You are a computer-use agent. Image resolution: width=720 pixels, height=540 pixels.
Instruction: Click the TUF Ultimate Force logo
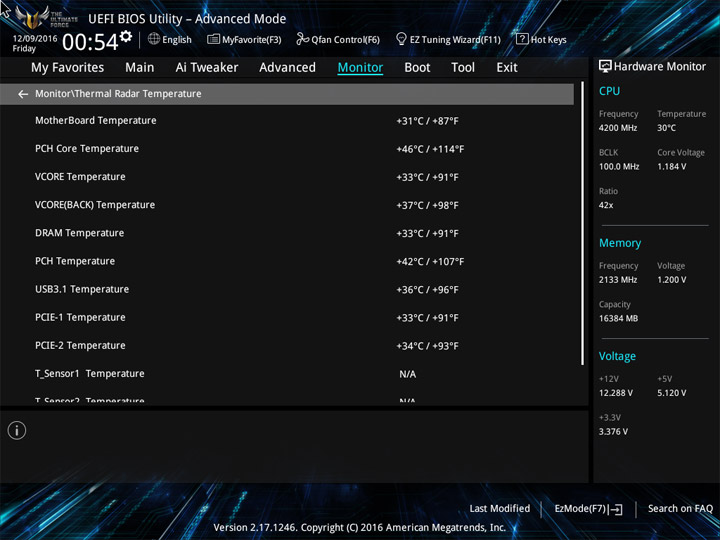click(x=46, y=18)
